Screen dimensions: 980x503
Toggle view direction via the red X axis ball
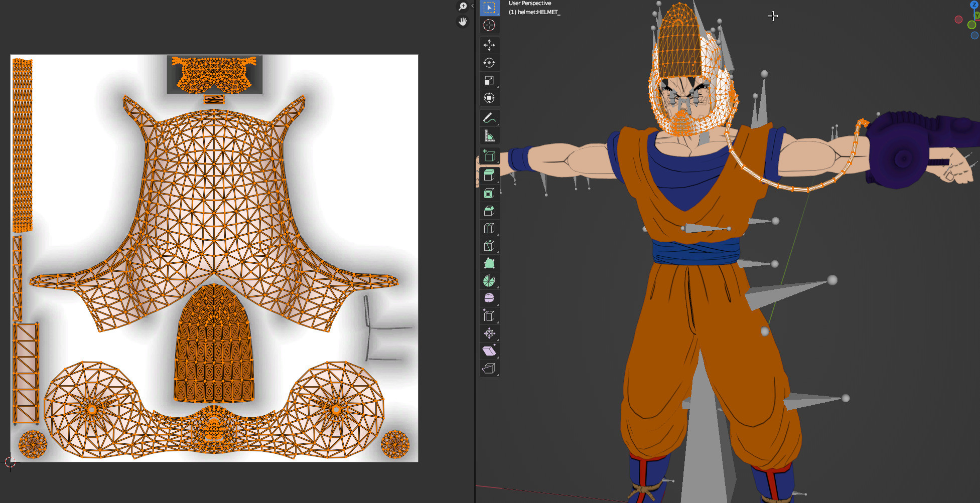tap(958, 20)
